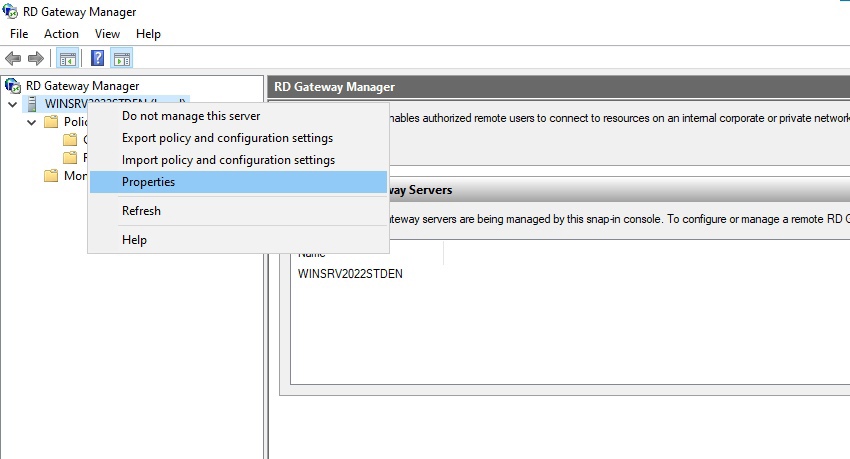Choose Refresh in the context menu

239,211
